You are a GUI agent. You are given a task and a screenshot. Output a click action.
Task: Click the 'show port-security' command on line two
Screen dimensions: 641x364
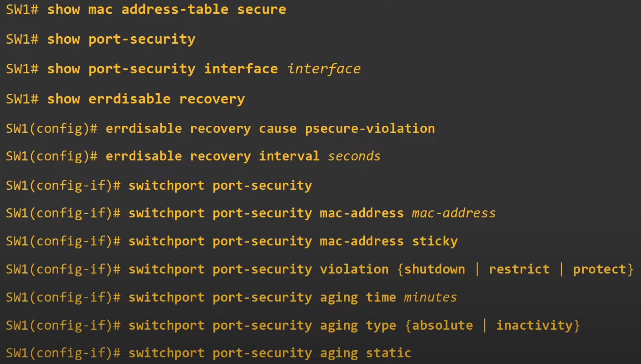pos(121,39)
